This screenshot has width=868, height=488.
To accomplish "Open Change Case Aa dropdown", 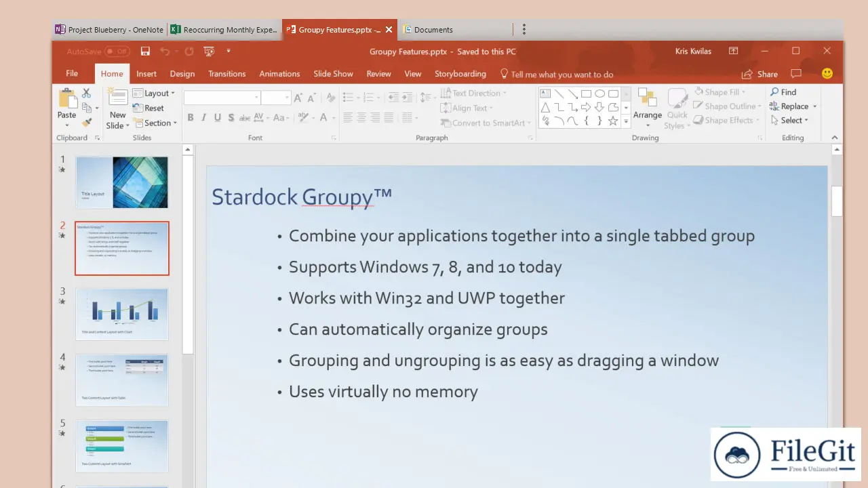I will (281, 118).
